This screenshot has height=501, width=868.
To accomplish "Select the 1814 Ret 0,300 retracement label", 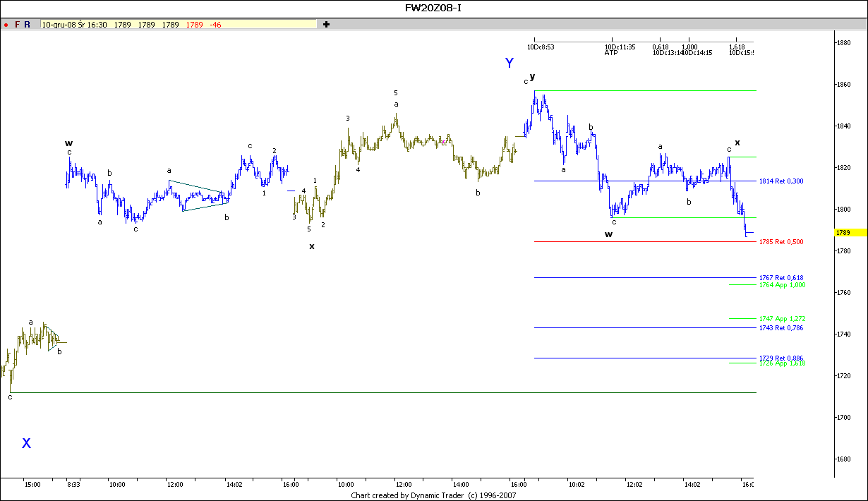I will coord(780,181).
